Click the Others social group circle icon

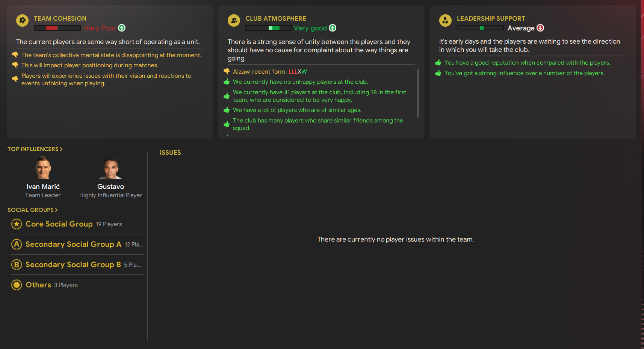(16, 285)
